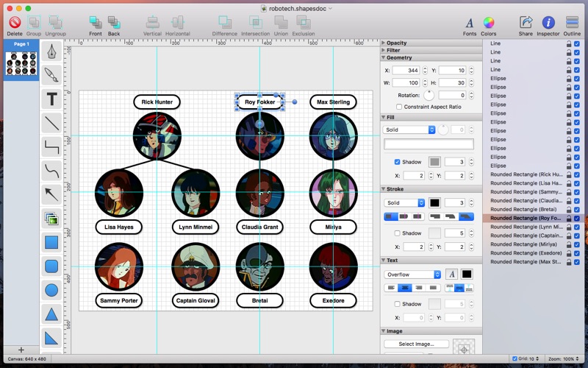The image size is (588, 368).
Task: Open the Stroke type Solid dropdown
Action: 404,203
